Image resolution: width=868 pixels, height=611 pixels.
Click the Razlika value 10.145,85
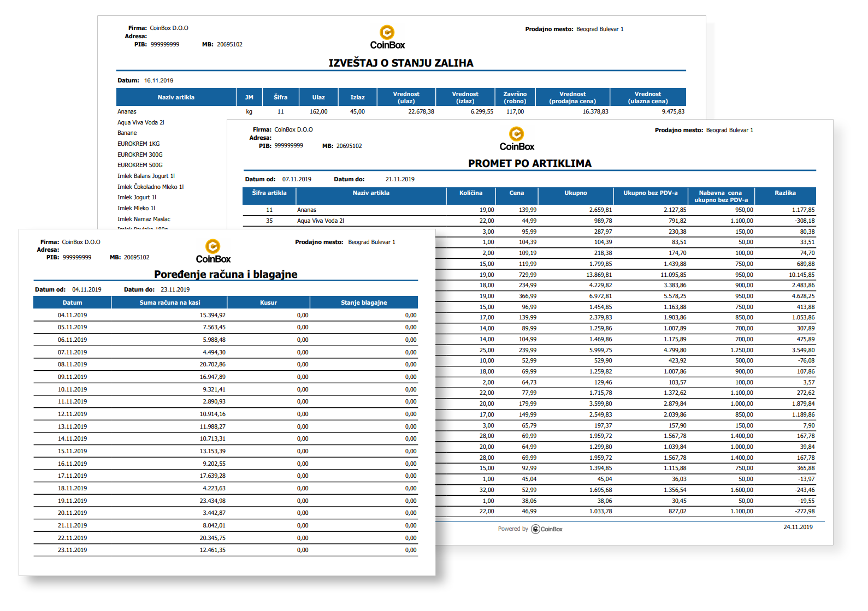(801, 275)
